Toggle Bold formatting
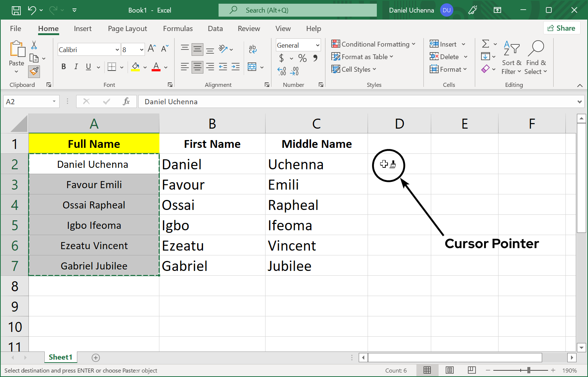Viewport: 588px width, 377px height. (64, 67)
